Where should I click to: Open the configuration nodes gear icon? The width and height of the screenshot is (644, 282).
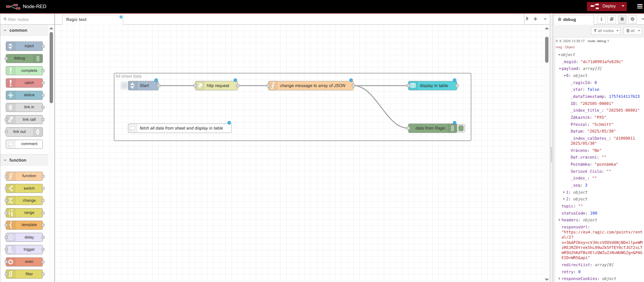point(633,19)
